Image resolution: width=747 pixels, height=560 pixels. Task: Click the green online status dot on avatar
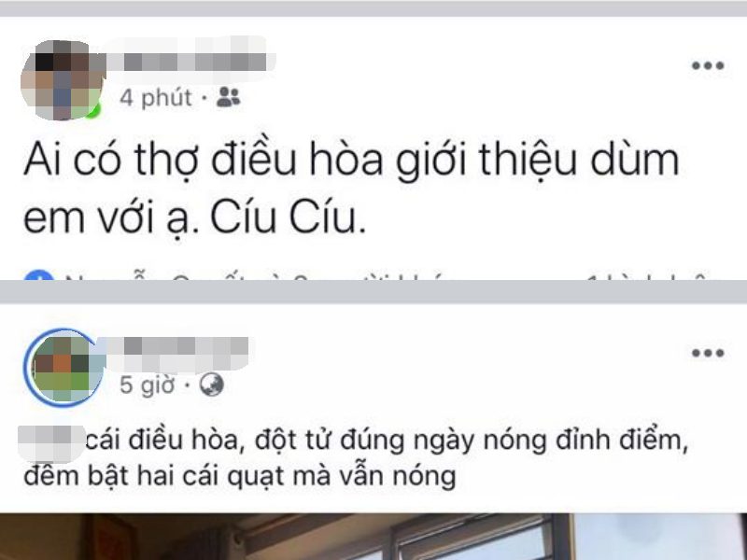[x=95, y=110]
